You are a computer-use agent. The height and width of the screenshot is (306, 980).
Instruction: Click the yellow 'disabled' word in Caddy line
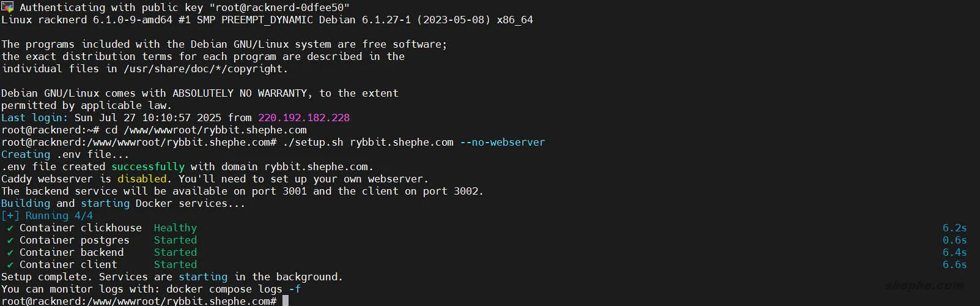142,179
